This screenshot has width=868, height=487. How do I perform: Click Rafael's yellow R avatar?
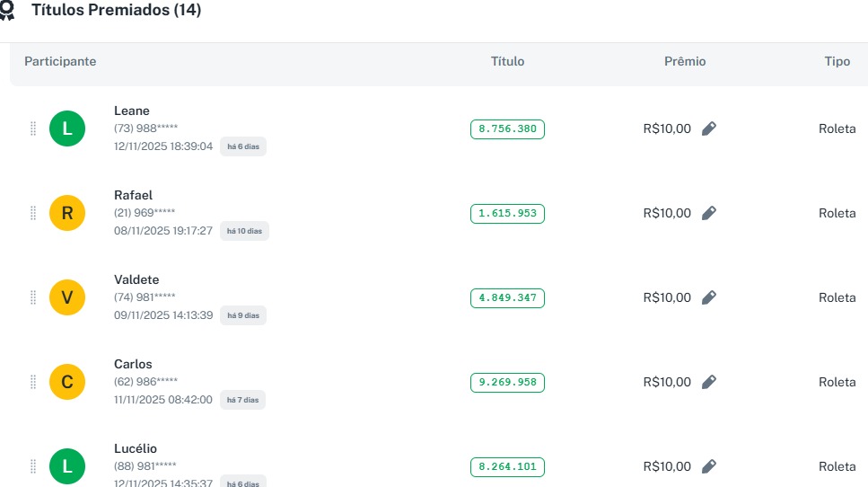(x=67, y=213)
